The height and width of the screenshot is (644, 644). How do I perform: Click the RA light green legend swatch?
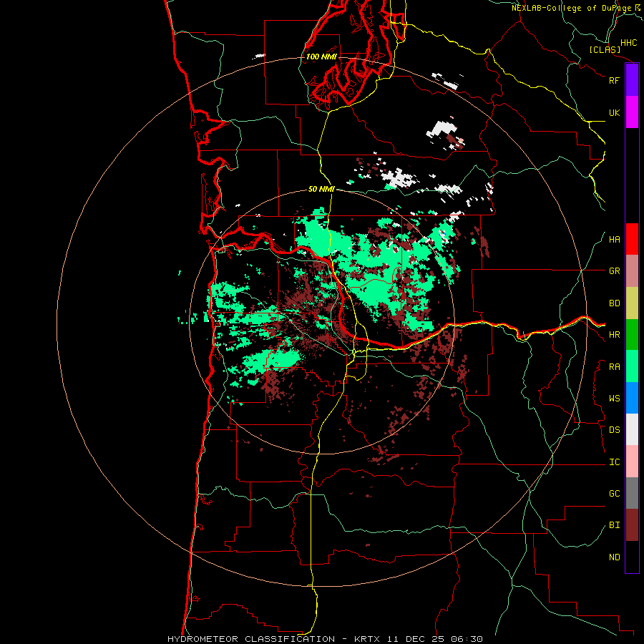[x=632, y=366]
